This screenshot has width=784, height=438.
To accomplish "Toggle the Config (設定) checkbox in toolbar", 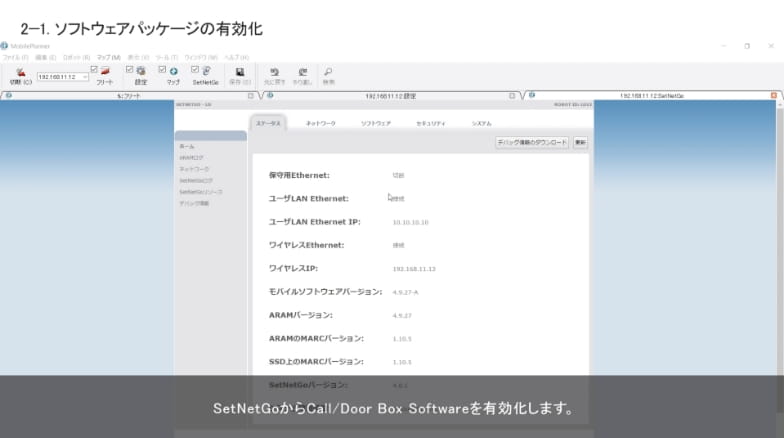I will 130,69.
